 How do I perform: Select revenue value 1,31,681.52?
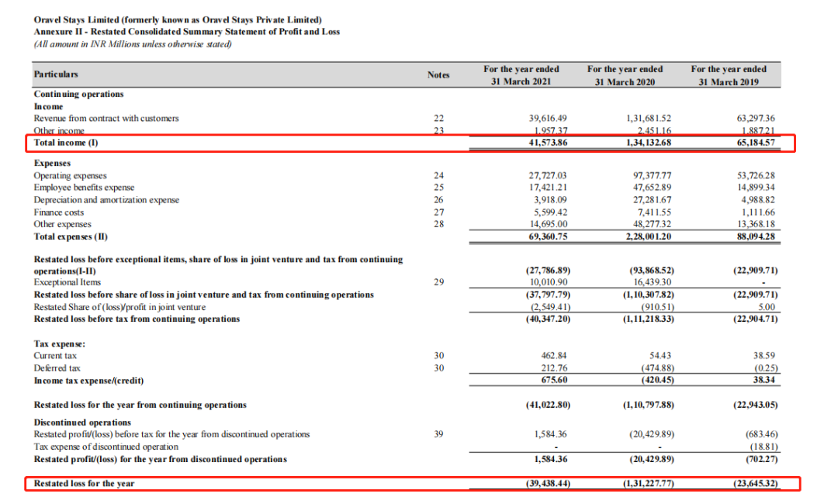[x=649, y=119]
